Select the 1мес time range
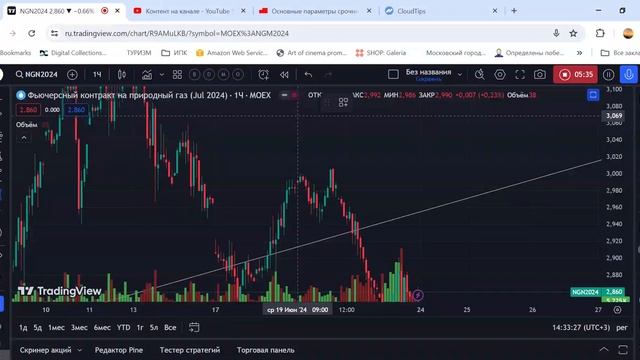640x360 pixels. [56, 327]
